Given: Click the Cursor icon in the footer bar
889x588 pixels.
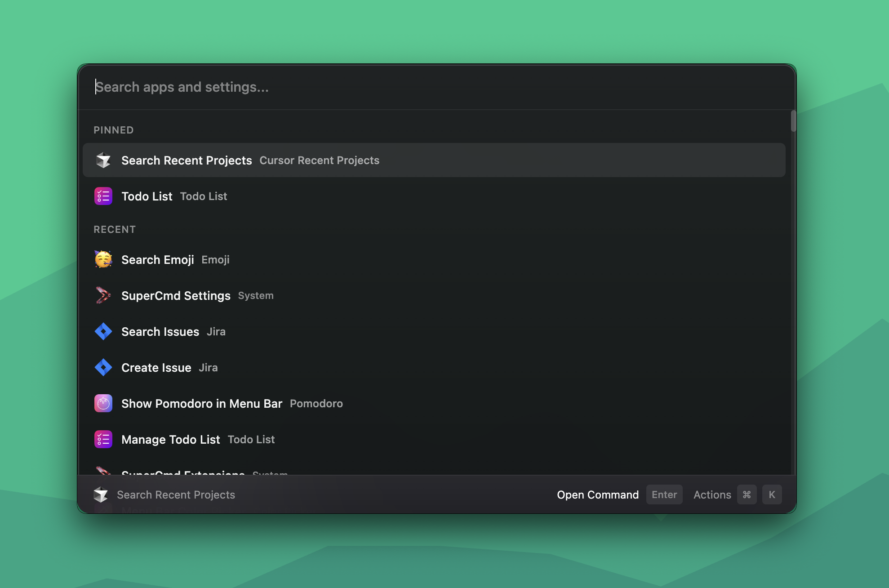Looking at the screenshot, I should [101, 494].
